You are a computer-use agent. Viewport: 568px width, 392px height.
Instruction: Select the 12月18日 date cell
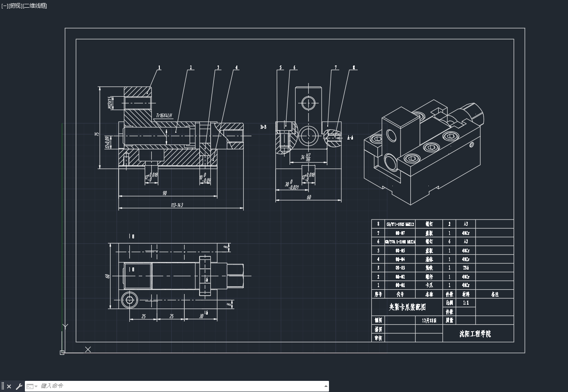point(429,320)
